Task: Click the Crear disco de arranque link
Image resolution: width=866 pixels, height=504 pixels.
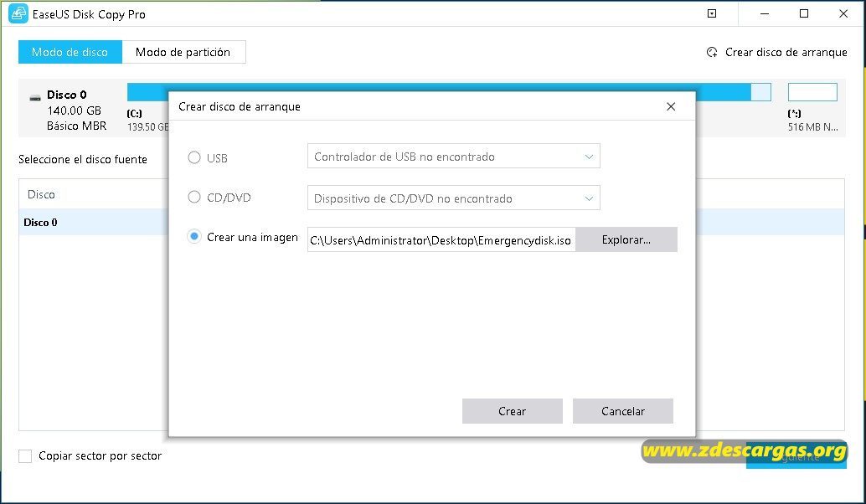Action: point(786,53)
